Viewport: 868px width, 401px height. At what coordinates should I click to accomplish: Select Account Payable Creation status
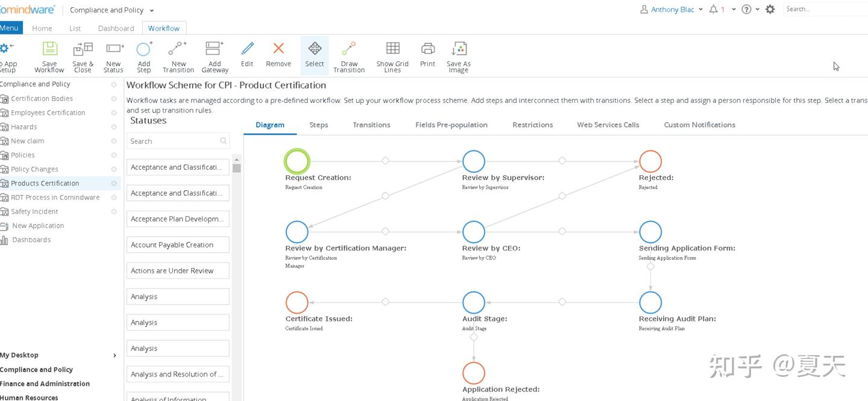(178, 244)
